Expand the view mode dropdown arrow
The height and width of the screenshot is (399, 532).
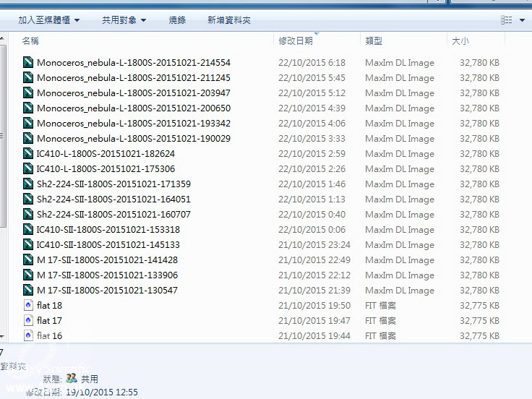tap(523, 20)
